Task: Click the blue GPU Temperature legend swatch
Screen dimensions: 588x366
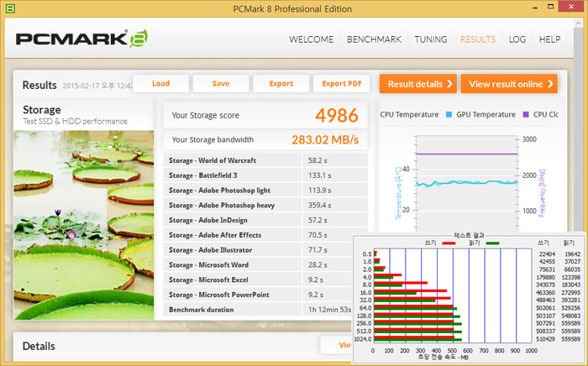Action: pos(449,115)
